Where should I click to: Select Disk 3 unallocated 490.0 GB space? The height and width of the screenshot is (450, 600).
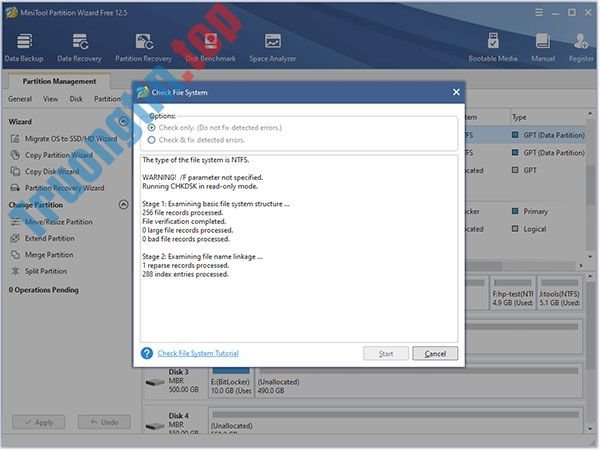pos(419,382)
